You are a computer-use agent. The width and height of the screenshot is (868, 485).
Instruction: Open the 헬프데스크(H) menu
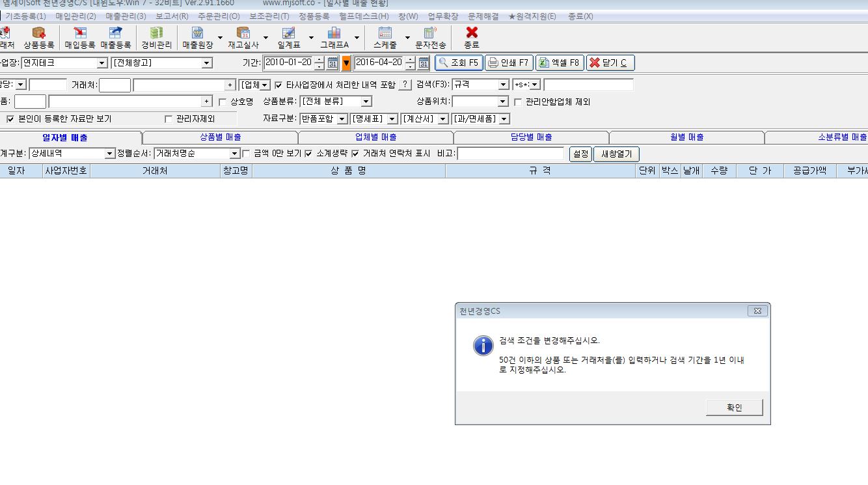coord(364,16)
